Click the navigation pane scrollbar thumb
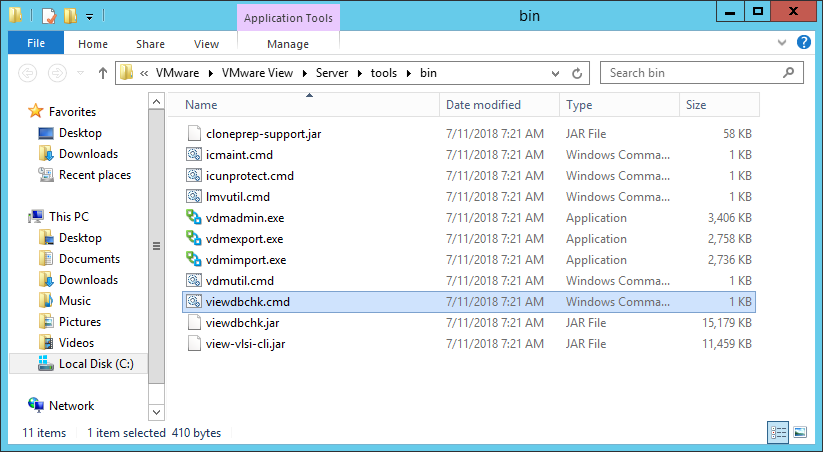 (156, 246)
